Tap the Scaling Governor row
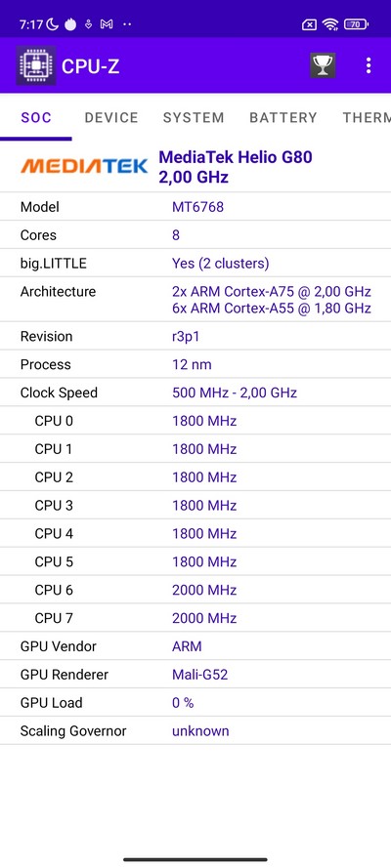 pyautogui.click(x=195, y=731)
